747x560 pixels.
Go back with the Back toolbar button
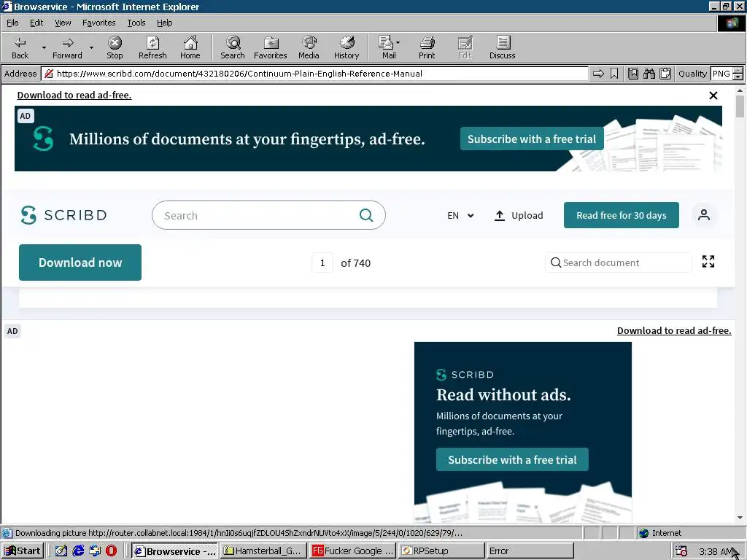20,47
